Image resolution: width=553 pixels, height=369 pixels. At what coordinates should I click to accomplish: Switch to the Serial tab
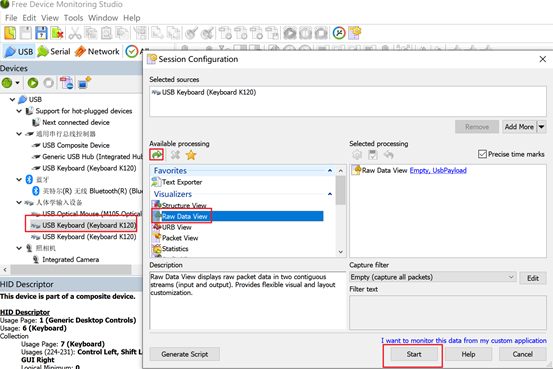[x=54, y=52]
